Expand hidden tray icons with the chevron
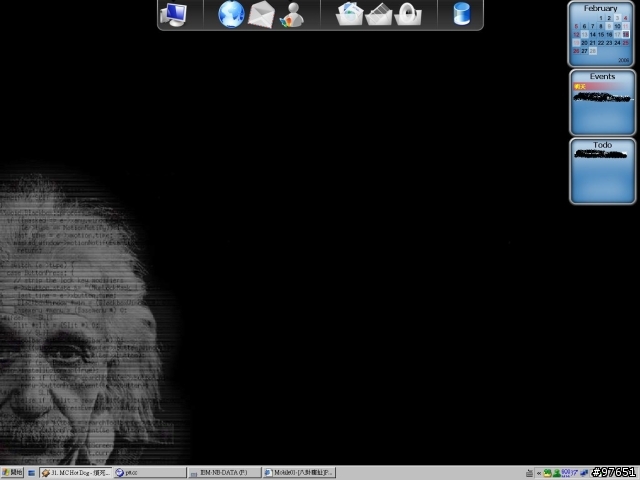 539,473
